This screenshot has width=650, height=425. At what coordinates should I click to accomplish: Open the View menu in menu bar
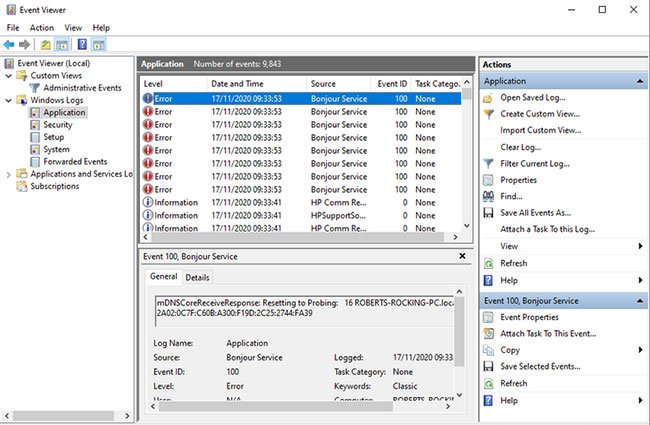coord(73,28)
